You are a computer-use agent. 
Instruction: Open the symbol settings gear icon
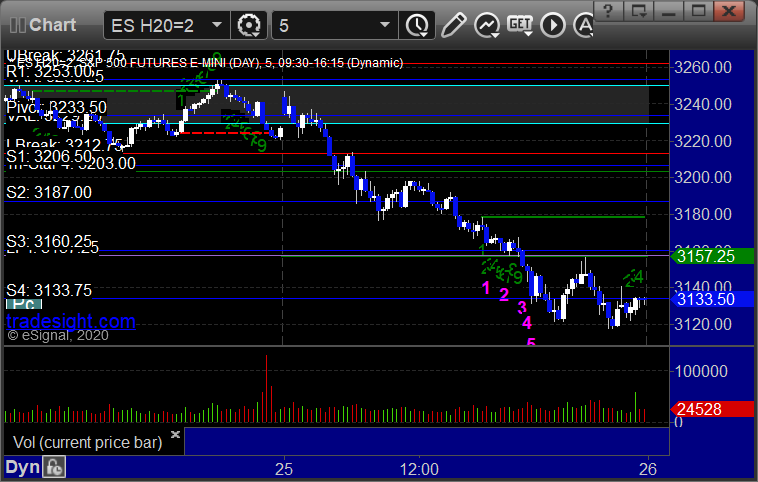point(249,25)
